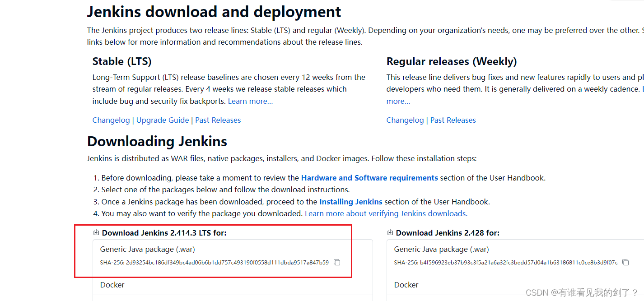This screenshot has height=301, width=644.
Task: Click 'Download Jenkins 2.428 for:' text
Action: pyautogui.click(x=448, y=233)
